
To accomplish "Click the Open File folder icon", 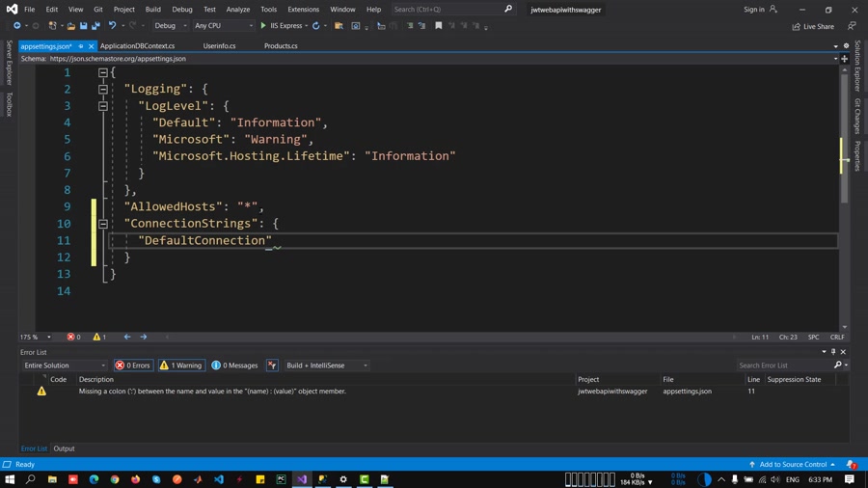I will (x=70, y=25).
